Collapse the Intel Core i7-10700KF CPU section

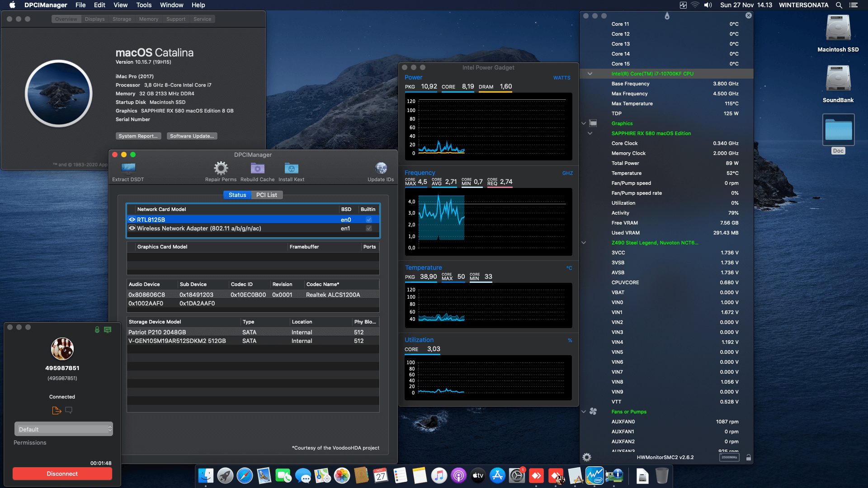point(590,74)
